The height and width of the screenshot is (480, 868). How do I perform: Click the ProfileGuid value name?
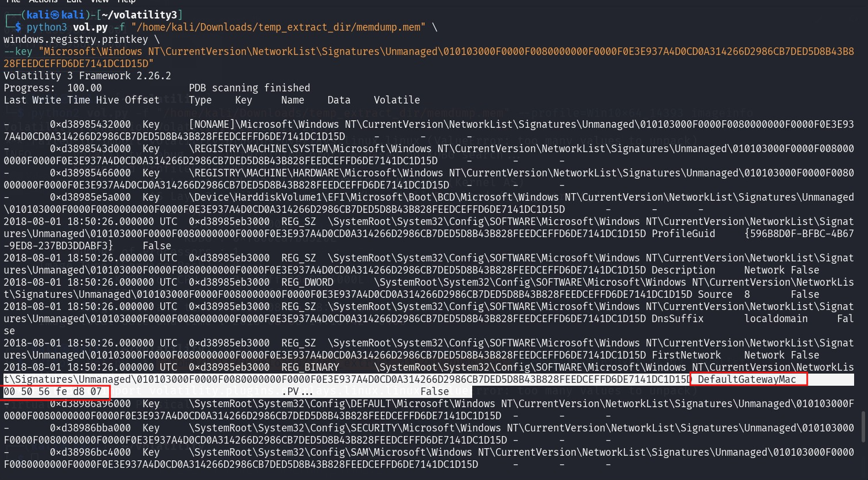click(x=683, y=234)
